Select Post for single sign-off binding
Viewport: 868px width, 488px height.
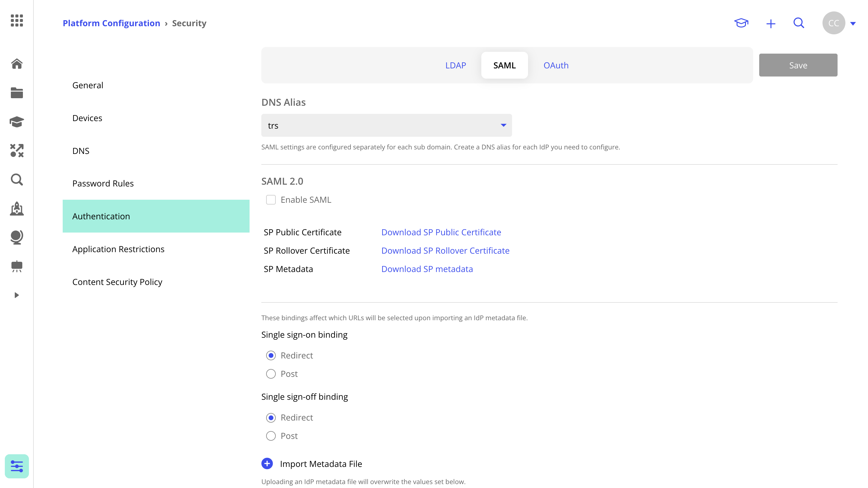tap(271, 436)
